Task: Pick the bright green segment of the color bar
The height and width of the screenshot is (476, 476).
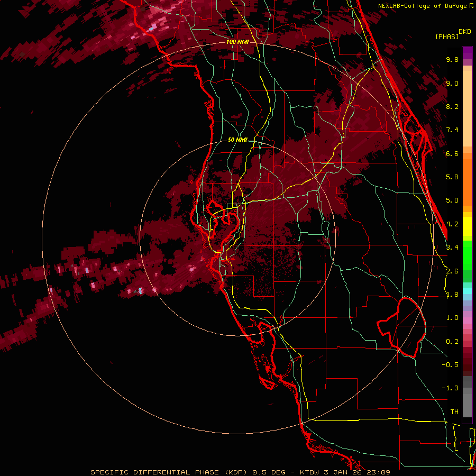Action: tap(467, 255)
